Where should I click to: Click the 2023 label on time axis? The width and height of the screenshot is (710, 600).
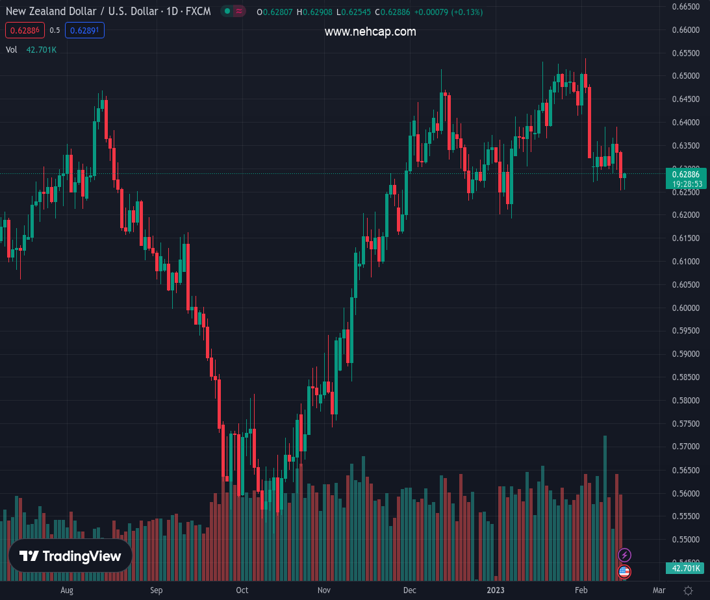coord(495,591)
